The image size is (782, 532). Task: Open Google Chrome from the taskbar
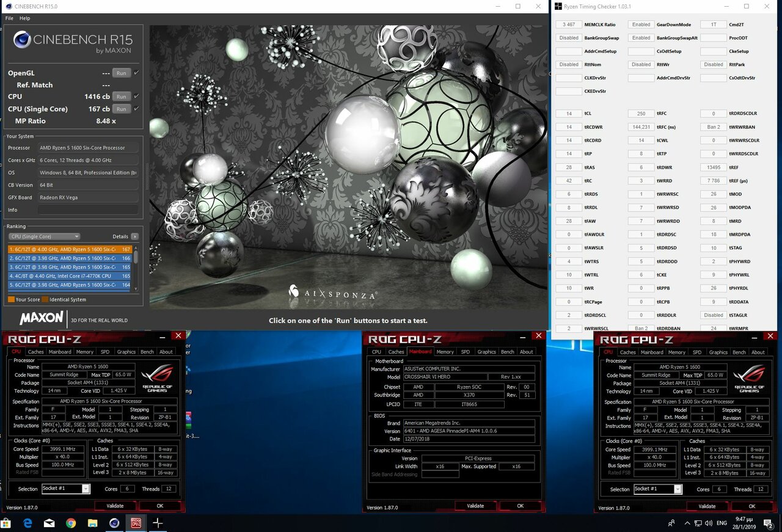[x=71, y=523]
